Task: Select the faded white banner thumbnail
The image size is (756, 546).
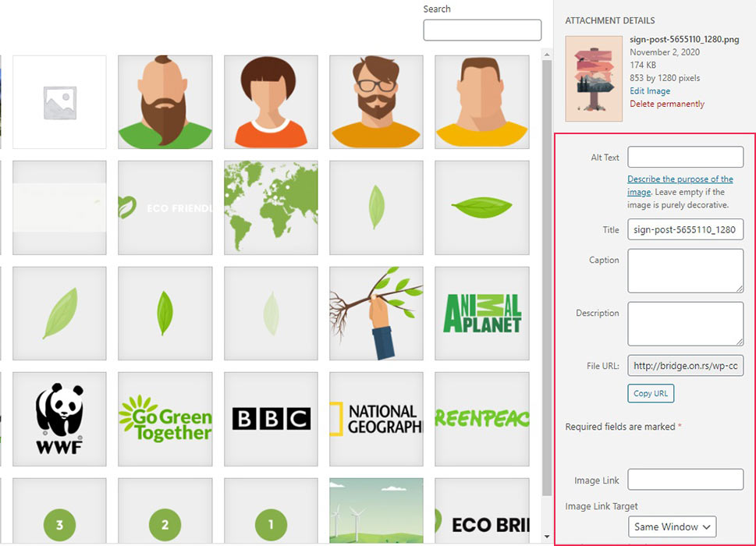Action: coord(59,207)
